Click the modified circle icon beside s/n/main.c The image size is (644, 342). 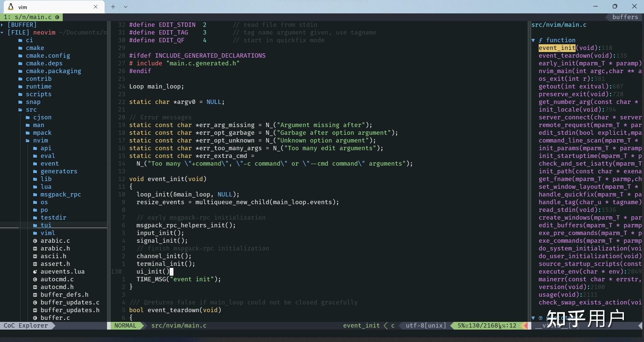click(57, 17)
